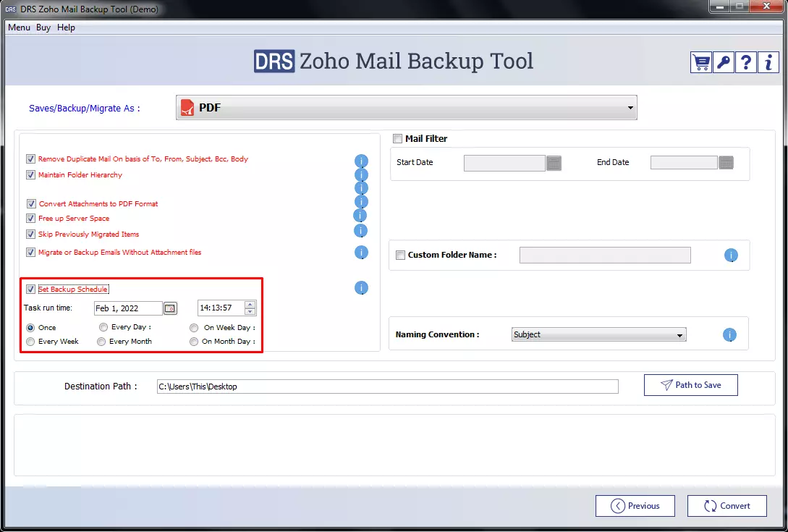Open the Help menu
The height and width of the screenshot is (532, 788).
click(x=66, y=28)
